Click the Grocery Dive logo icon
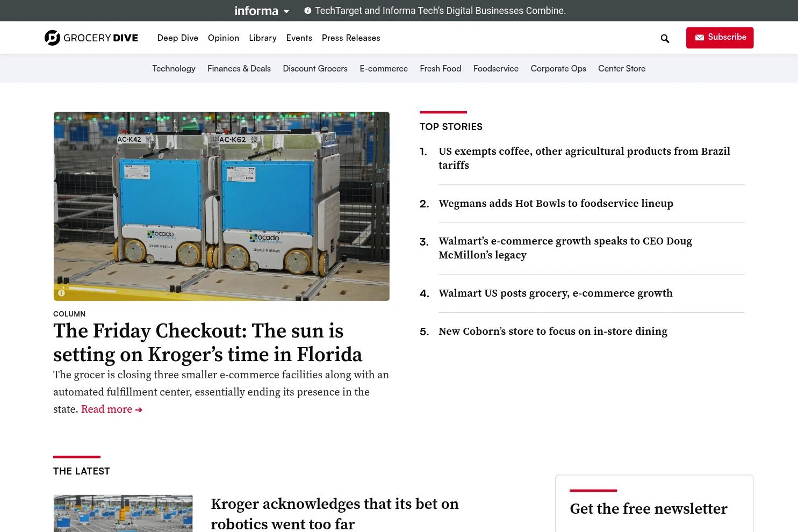798x532 pixels. tap(52, 38)
